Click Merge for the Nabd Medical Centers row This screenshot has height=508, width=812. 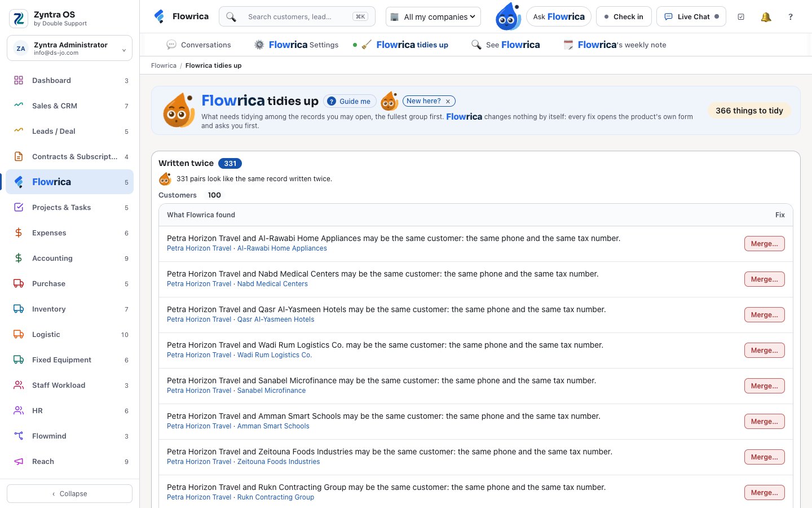point(764,279)
